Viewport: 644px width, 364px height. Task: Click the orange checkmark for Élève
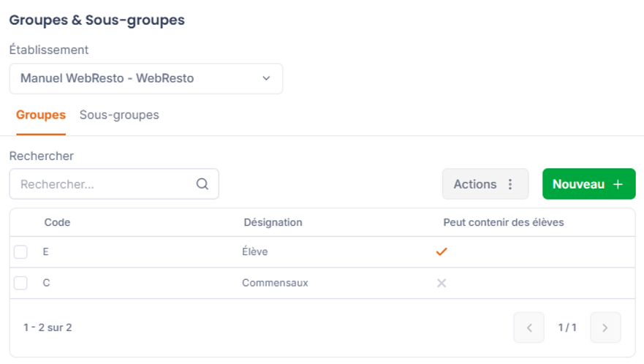click(x=442, y=251)
